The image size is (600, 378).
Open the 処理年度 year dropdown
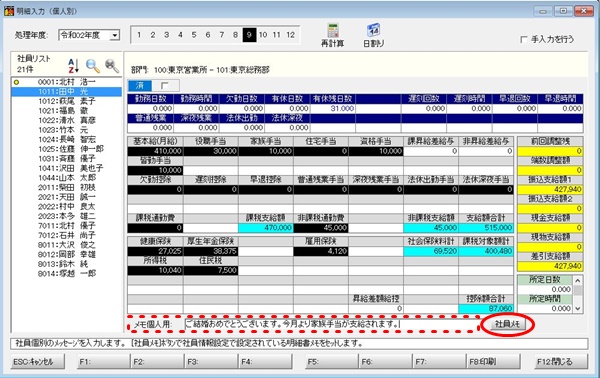click(114, 35)
